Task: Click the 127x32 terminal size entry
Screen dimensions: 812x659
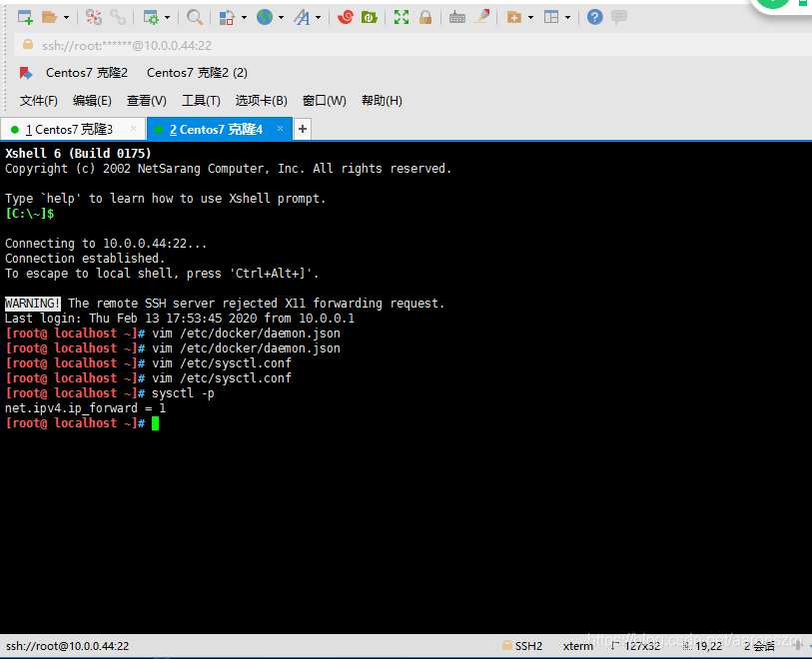Action: coord(636,646)
